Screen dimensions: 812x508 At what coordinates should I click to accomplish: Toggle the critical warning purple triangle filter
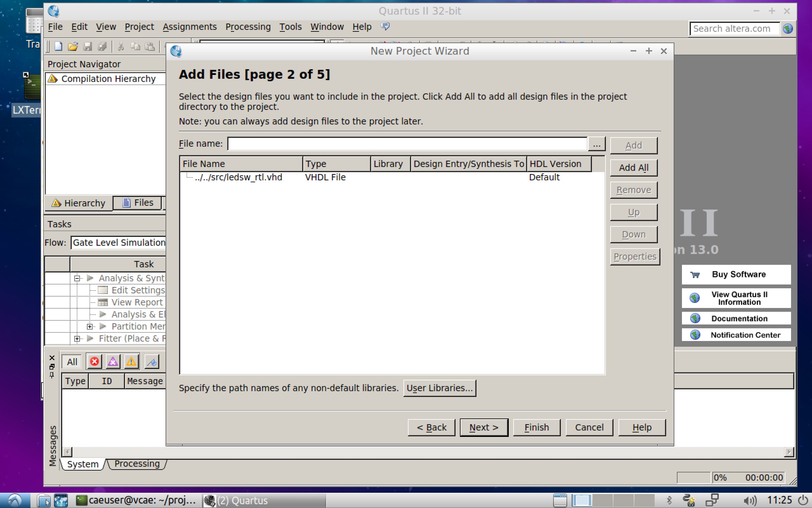coord(113,362)
